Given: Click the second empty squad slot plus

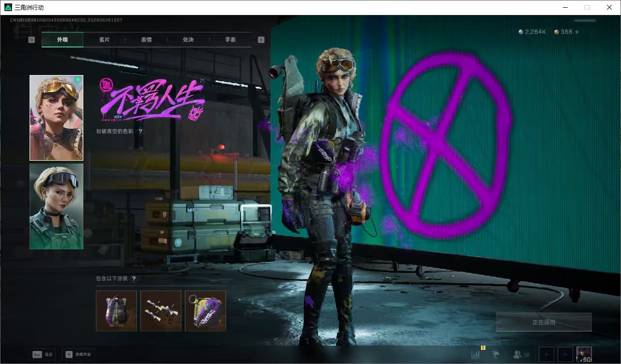Looking at the screenshot, I should 565,354.
